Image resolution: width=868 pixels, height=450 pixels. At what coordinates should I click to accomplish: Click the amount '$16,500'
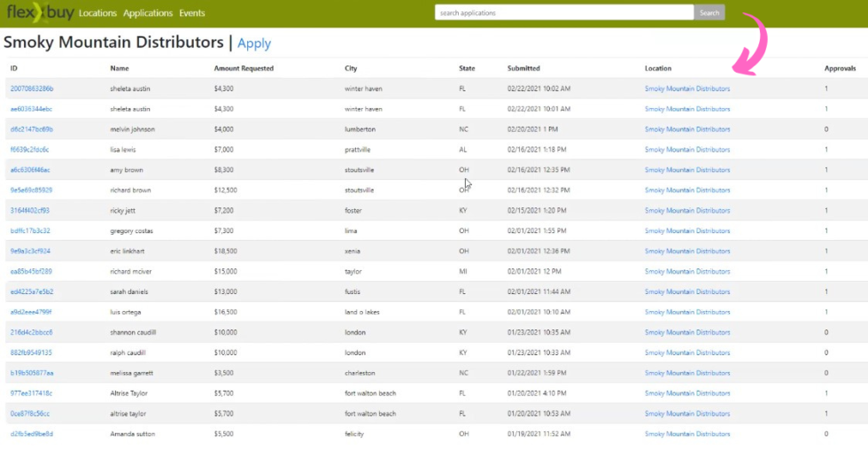click(x=225, y=312)
